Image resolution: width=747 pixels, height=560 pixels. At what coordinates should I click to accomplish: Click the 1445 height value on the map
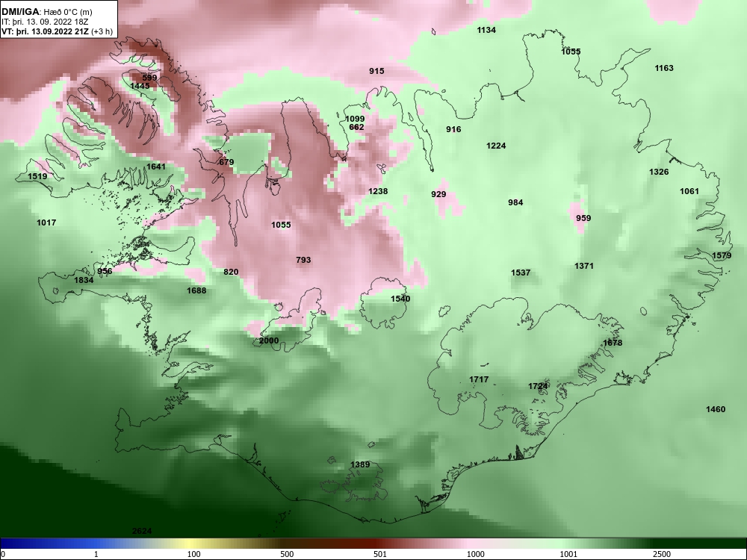point(140,86)
